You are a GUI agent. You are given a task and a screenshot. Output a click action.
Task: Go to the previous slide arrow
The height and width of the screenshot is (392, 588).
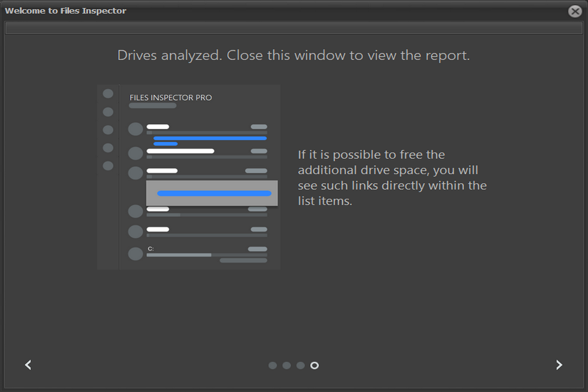click(x=28, y=365)
